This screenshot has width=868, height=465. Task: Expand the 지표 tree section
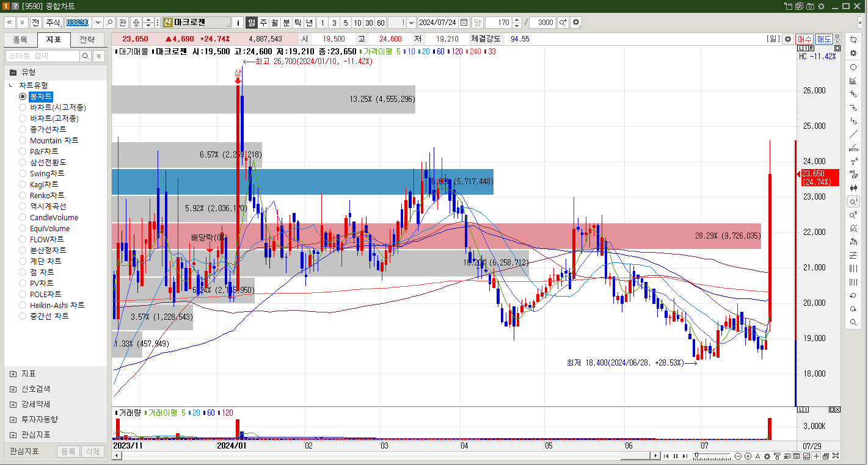pos(13,373)
